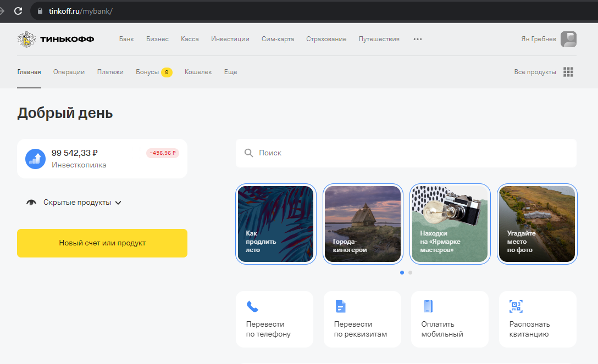Click the document icon for transfer by requisites
Viewport: 598px width, 364px height.
coord(340,306)
